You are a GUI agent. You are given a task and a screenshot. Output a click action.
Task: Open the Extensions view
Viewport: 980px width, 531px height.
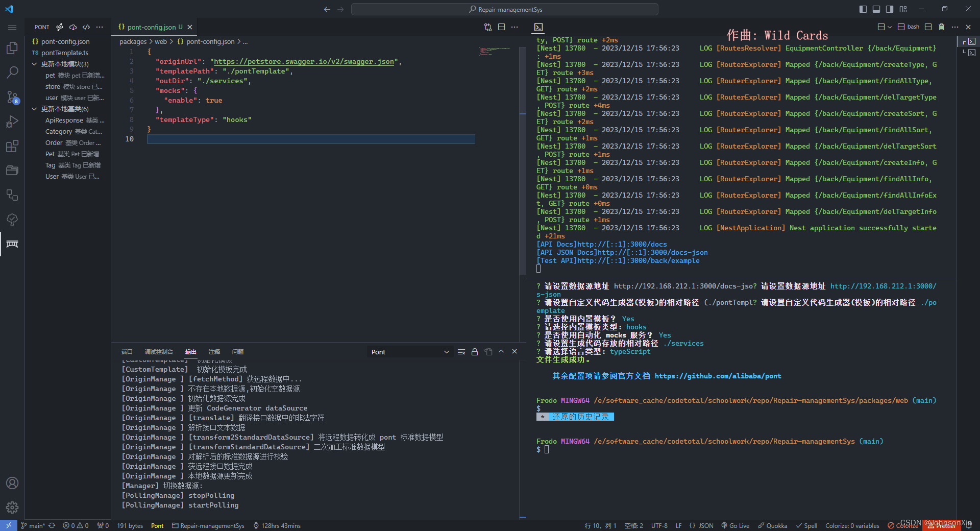point(12,146)
